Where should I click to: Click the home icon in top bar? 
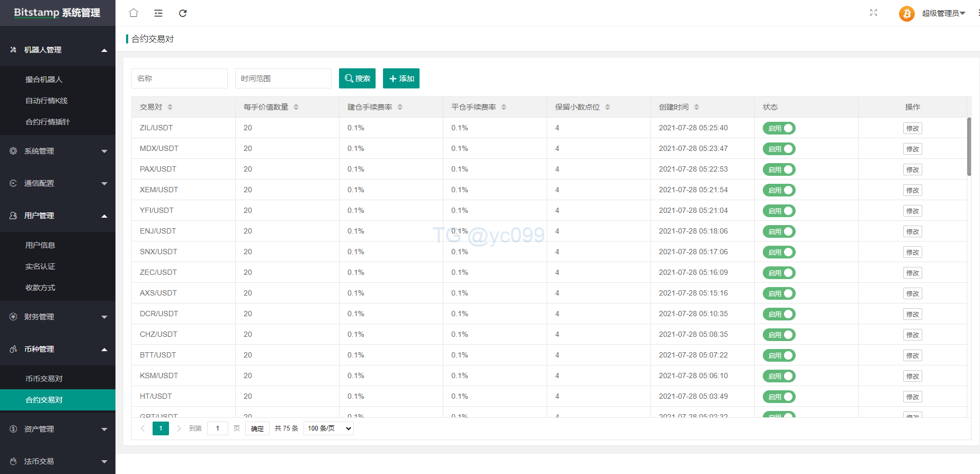click(x=133, y=13)
